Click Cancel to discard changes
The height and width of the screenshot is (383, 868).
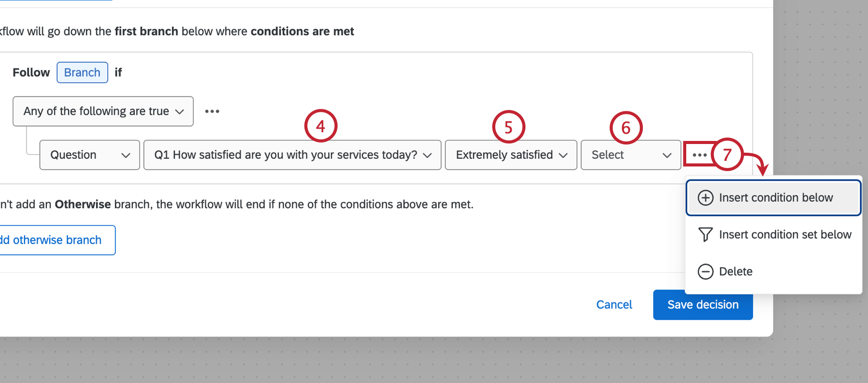point(614,304)
